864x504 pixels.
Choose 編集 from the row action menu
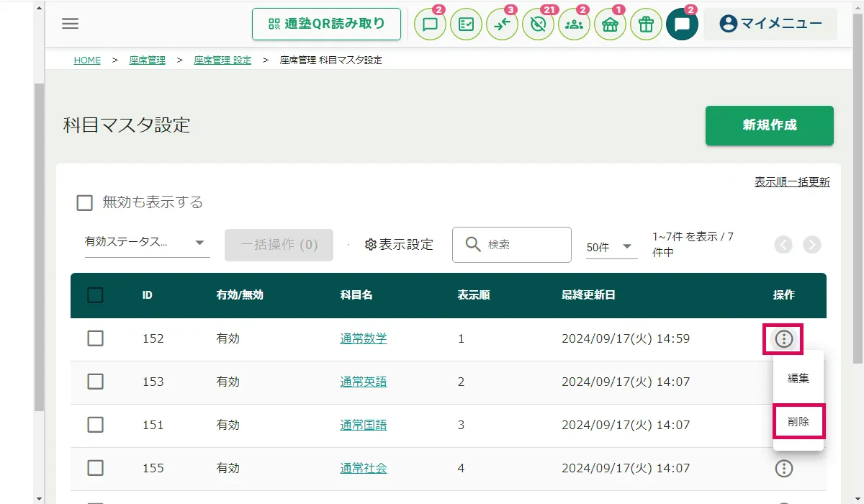tap(798, 379)
